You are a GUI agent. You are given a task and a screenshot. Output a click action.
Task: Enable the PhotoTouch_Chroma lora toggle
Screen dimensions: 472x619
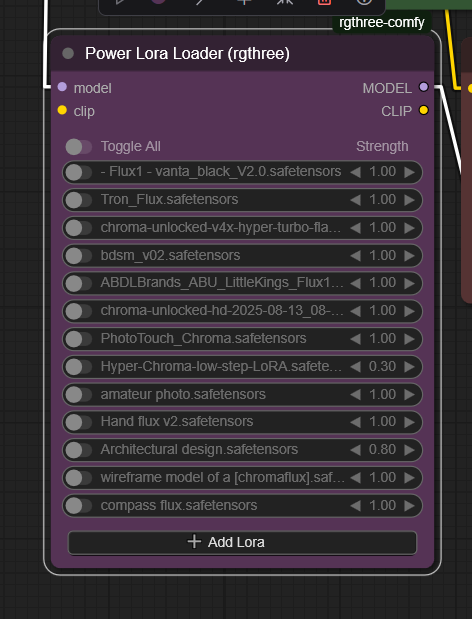click(x=79, y=339)
